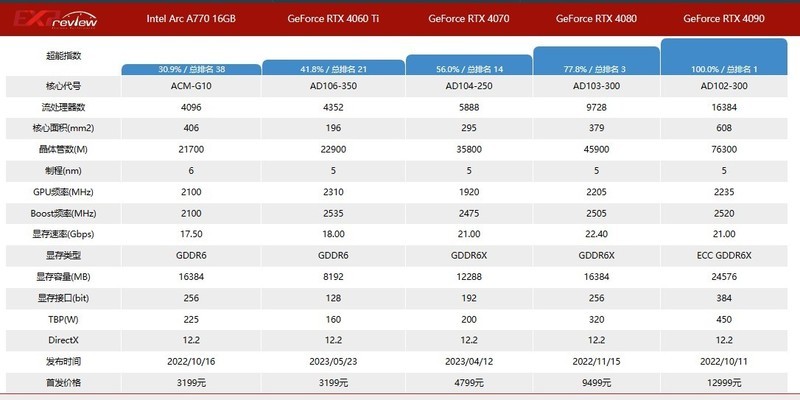
Task: Click the TBP(W) row label
Action: click(63, 319)
